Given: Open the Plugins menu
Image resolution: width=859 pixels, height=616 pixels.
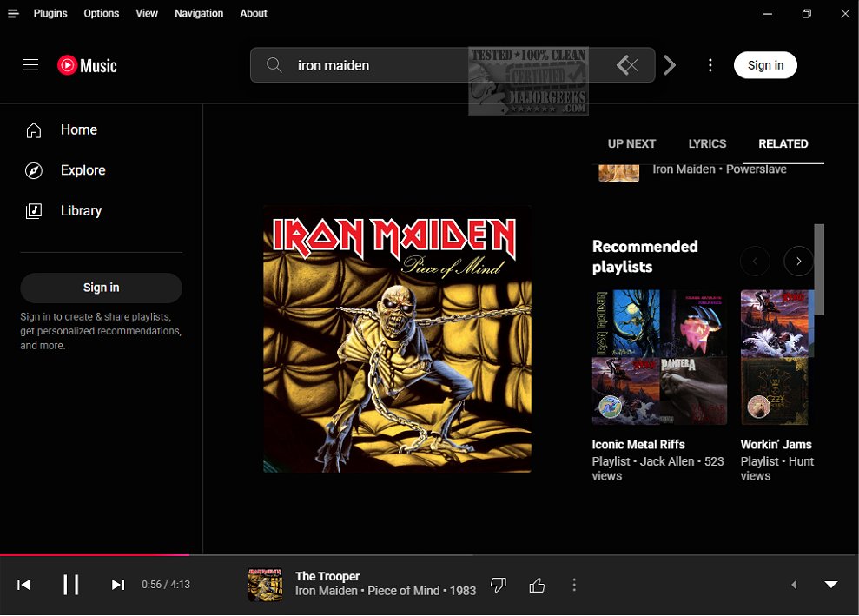Looking at the screenshot, I should 50,13.
